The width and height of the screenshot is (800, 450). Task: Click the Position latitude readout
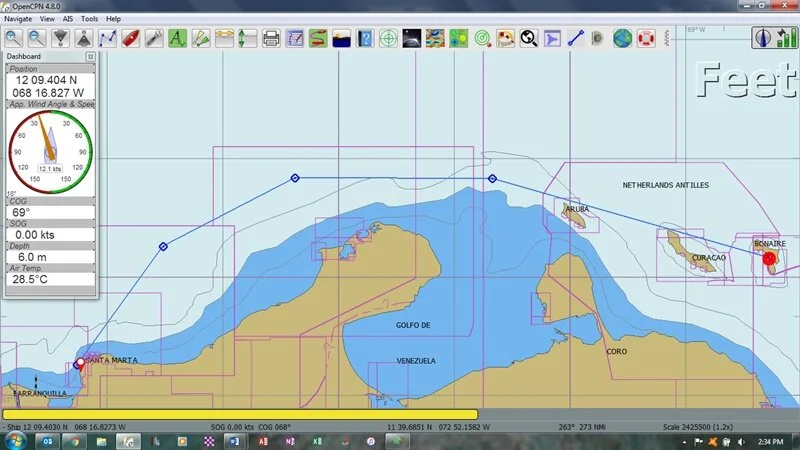pos(46,80)
